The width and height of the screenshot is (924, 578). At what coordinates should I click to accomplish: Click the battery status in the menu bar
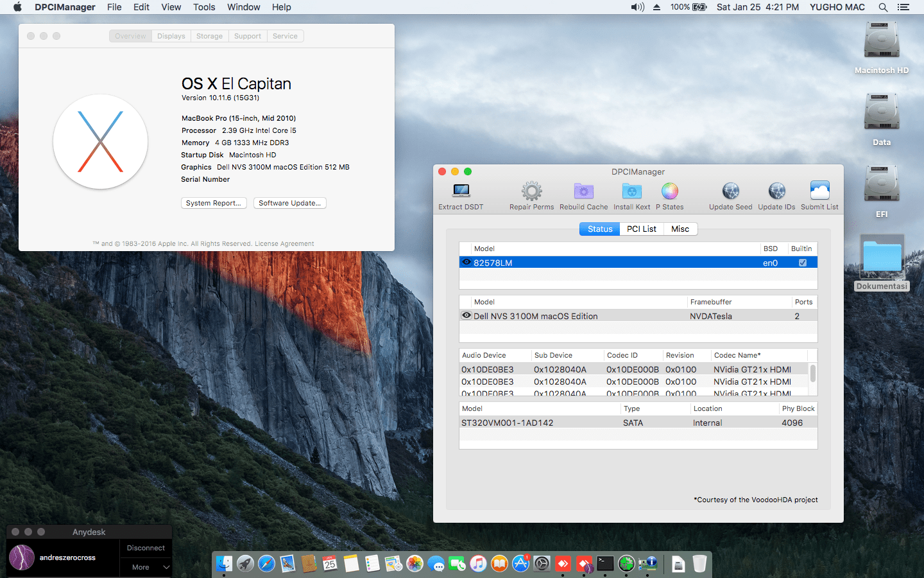(689, 7)
